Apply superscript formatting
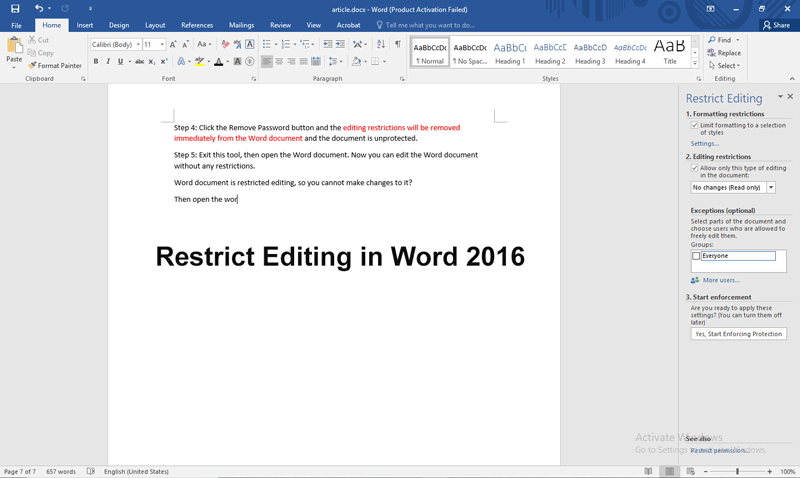The width and height of the screenshot is (800, 478). (x=164, y=61)
